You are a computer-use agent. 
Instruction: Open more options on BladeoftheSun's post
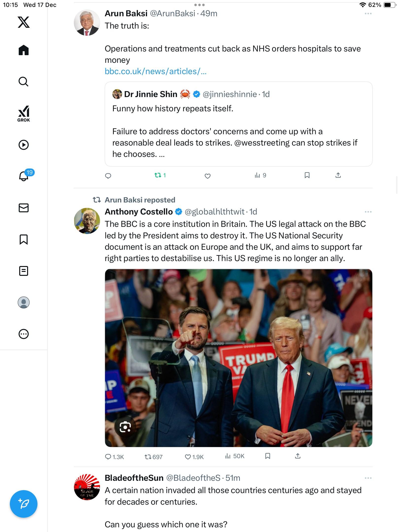368,478
